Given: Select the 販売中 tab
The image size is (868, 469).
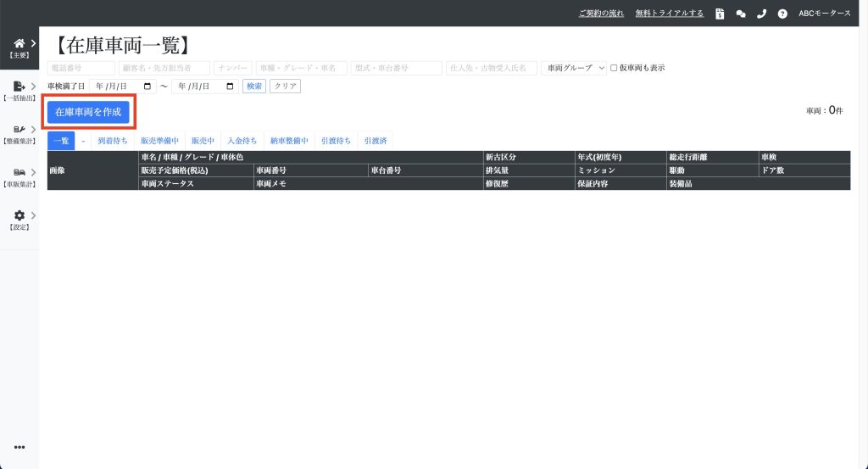Looking at the screenshot, I should (x=203, y=141).
